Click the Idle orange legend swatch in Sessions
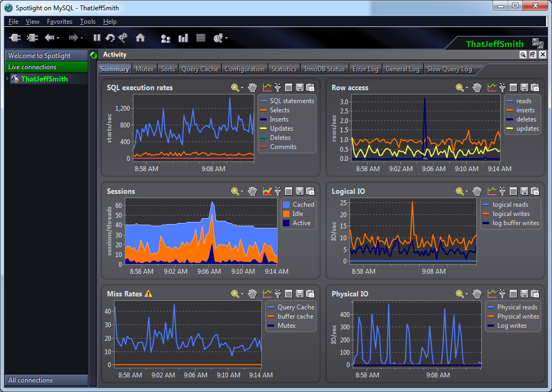Viewport: 552px width, 392px height. pos(286,214)
